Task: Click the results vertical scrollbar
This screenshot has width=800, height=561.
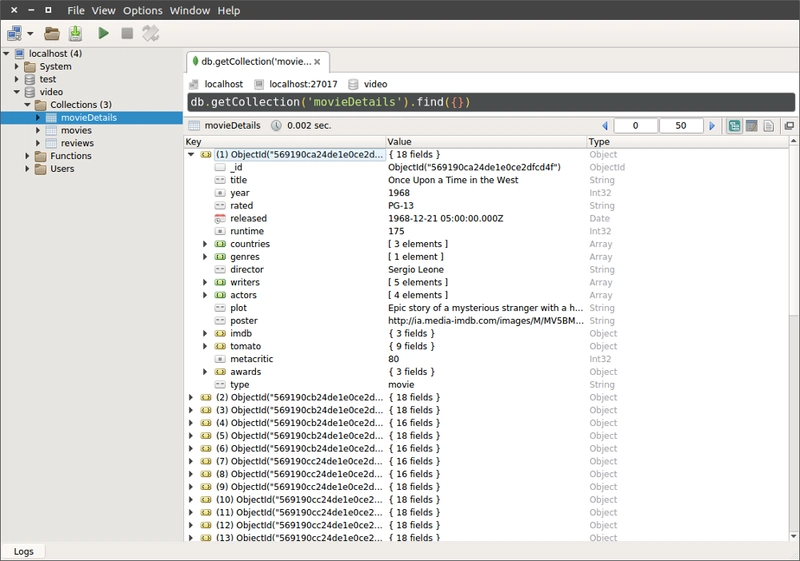Action: click(793, 339)
